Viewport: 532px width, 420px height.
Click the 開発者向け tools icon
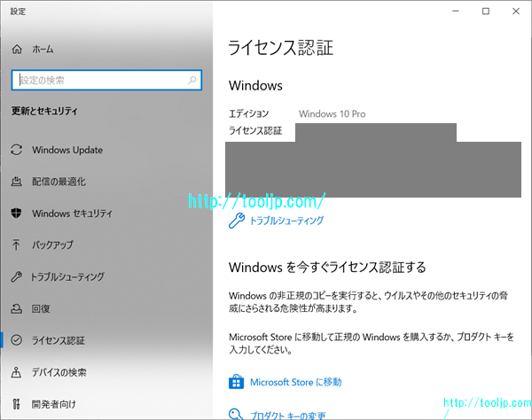click(16, 404)
